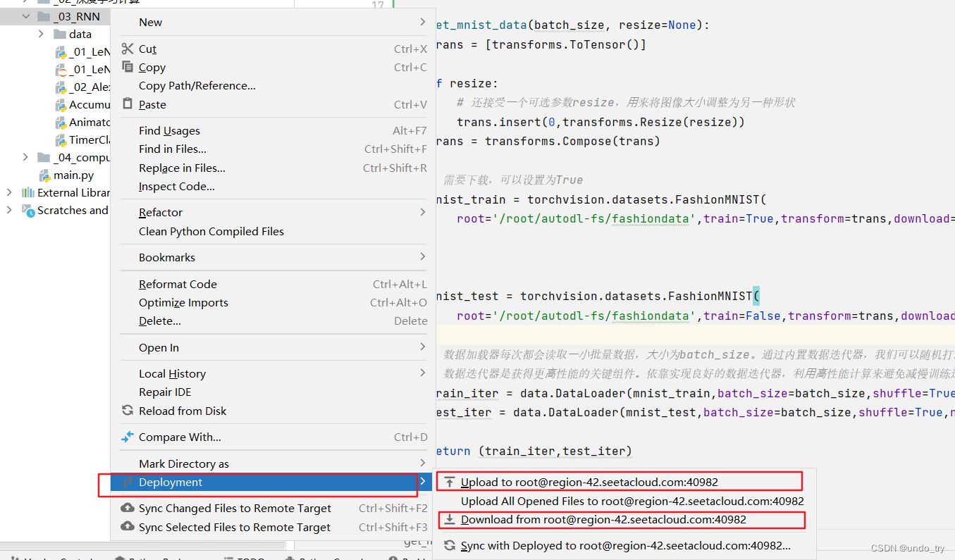Choose Delete from context menu
The height and width of the screenshot is (560, 955).
(273, 321)
